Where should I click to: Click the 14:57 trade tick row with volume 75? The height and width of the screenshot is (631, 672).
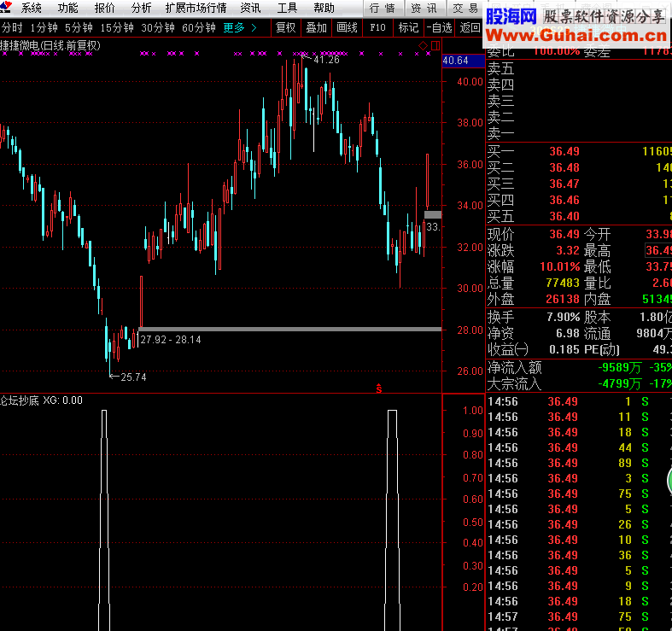click(x=580, y=616)
